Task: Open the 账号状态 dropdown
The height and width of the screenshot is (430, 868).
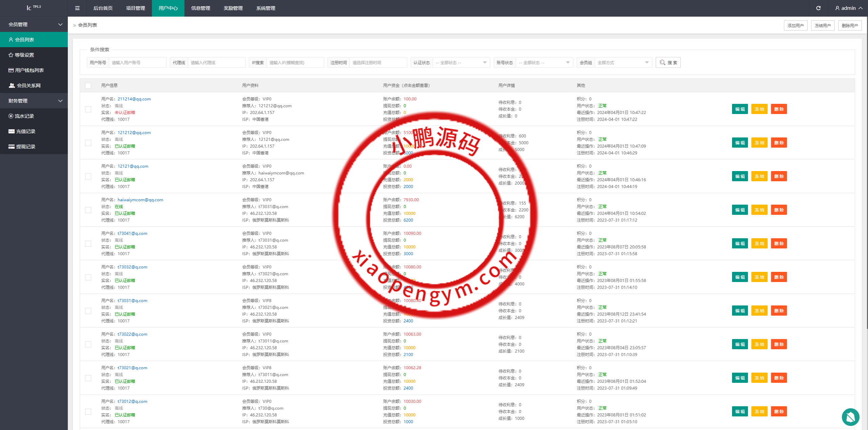Action: coord(544,63)
